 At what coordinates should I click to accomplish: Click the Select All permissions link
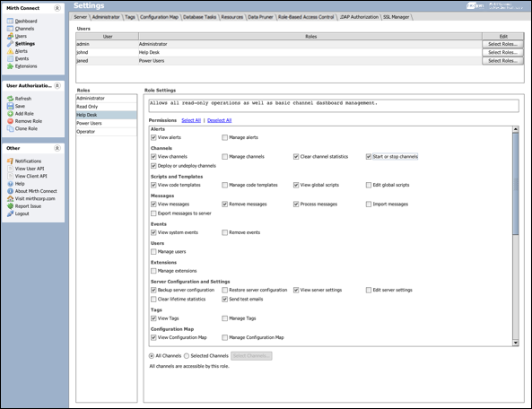tap(191, 120)
